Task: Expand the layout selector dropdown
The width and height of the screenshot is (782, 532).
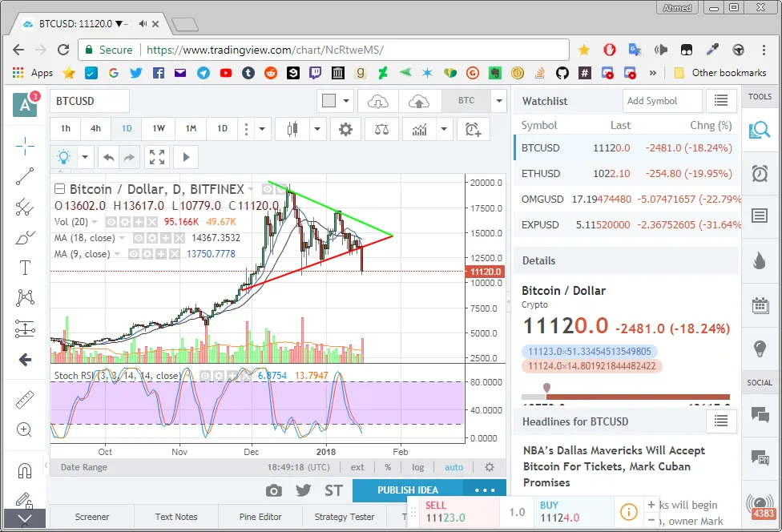Action: 346,102
